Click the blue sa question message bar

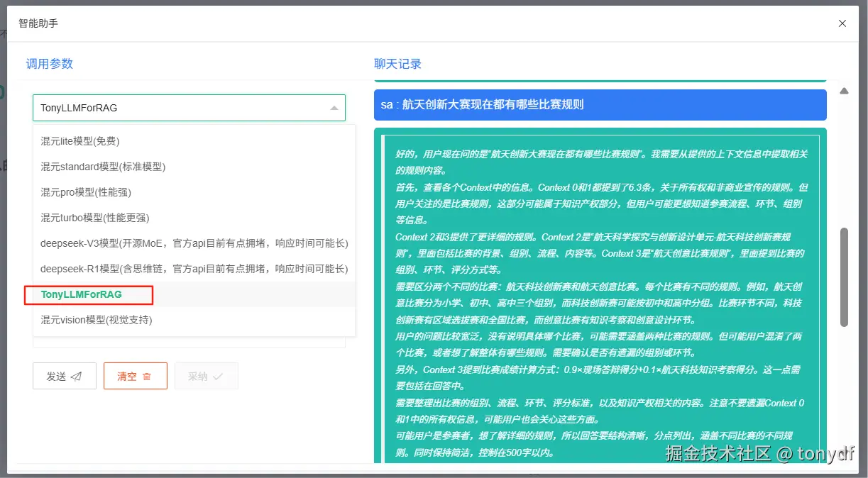(x=600, y=104)
